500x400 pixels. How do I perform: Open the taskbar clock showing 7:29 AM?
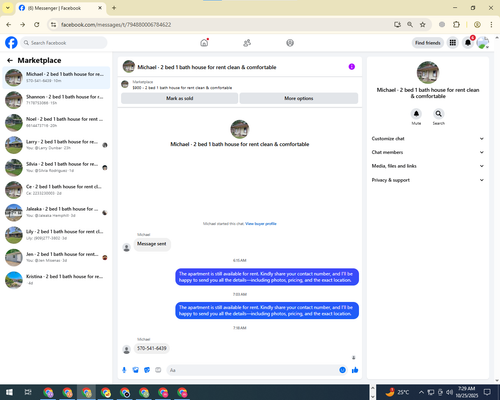click(x=466, y=392)
